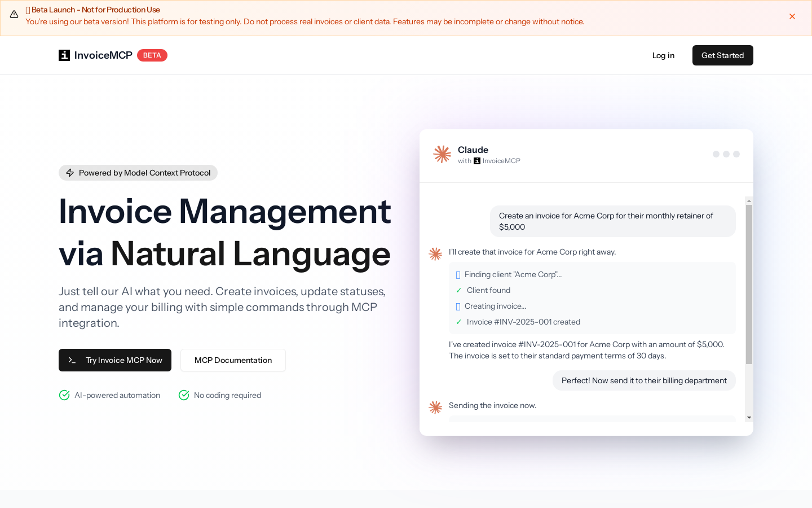
Task: Click the InvoiceMCP logo icon in header
Action: [64, 55]
